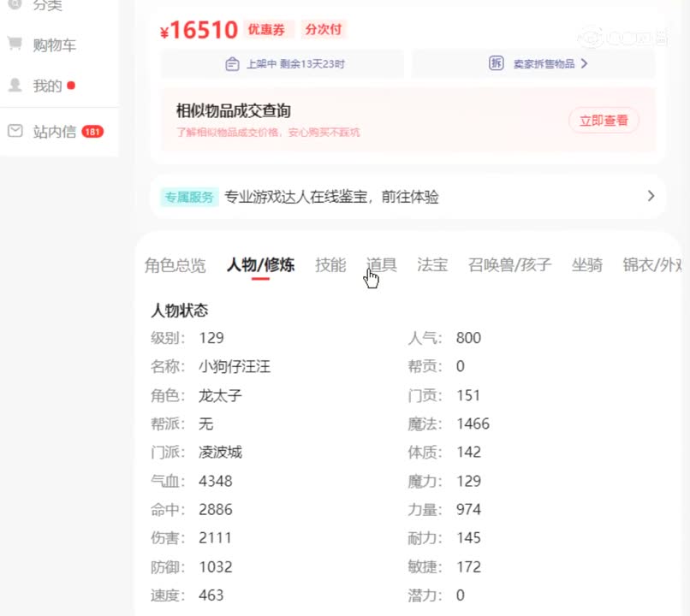Switch to the 角色总览 tab
This screenshot has width=690, height=616.
(175, 265)
